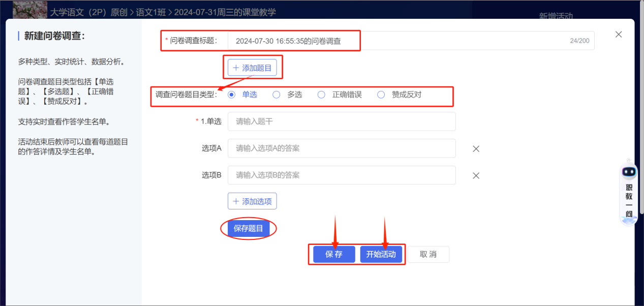Close the 新建问卷调查 dialog
The width and height of the screenshot is (644, 306).
(619, 34)
